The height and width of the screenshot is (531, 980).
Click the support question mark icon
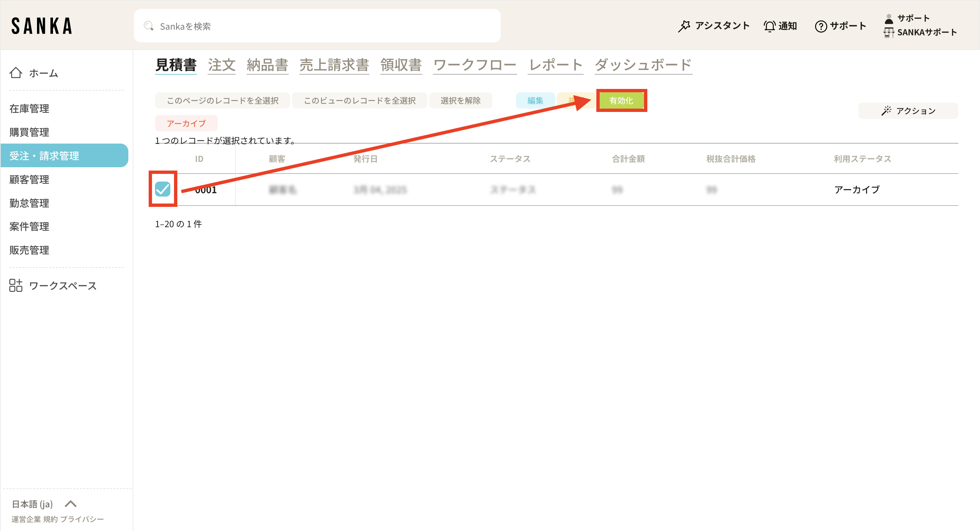point(821,26)
